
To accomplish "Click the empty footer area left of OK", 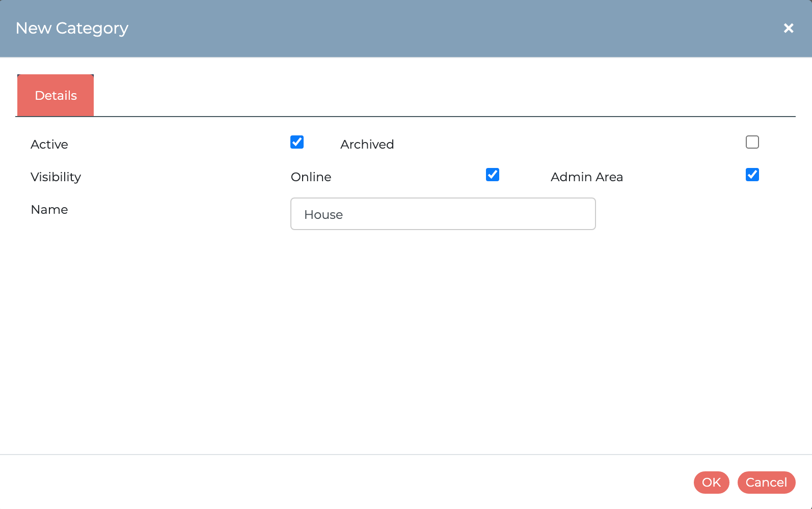I will [357, 482].
